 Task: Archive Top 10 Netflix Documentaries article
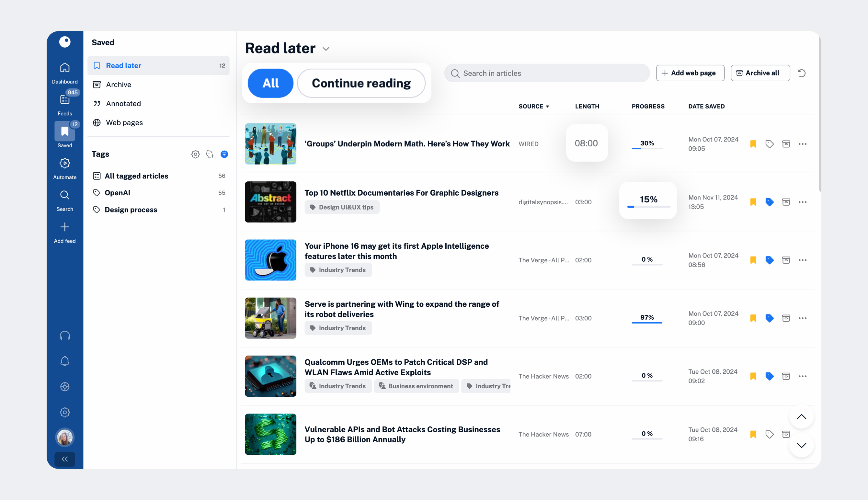pos(786,202)
